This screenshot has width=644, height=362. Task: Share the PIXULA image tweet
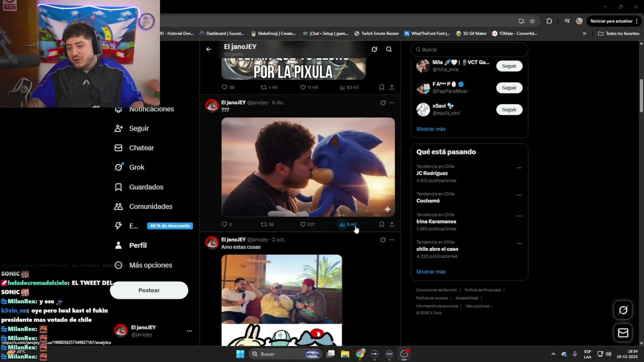click(x=392, y=87)
